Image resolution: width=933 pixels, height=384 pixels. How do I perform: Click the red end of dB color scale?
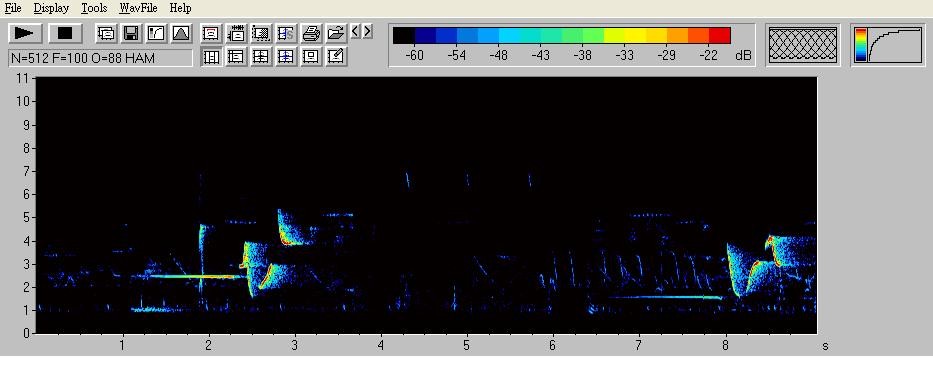point(719,35)
